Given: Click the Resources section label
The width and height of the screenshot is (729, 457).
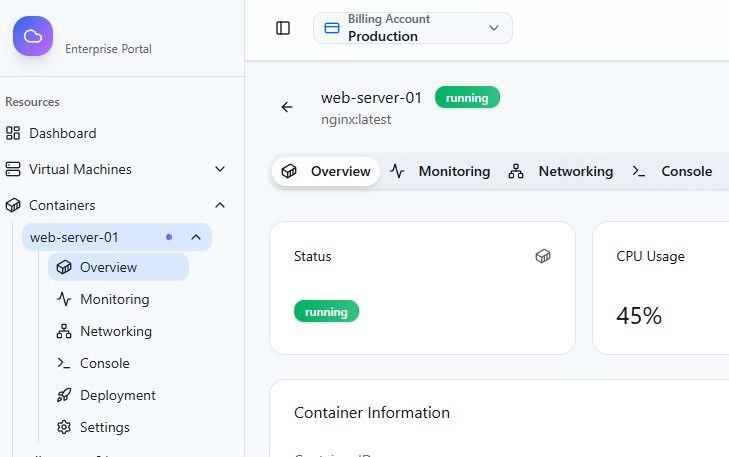Looking at the screenshot, I should click(32, 102).
